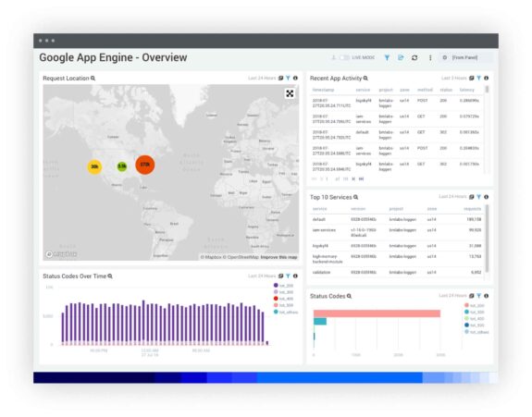
Task: Open the Improve this map link
Action: point(278,257)
